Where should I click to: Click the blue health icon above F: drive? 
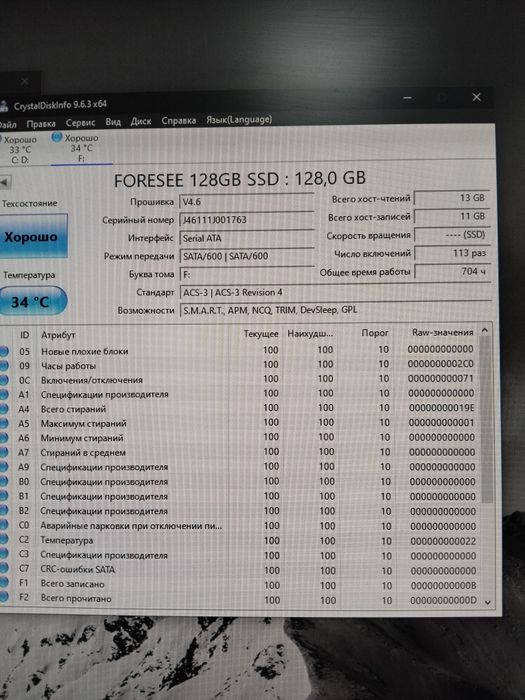(57, 137)
